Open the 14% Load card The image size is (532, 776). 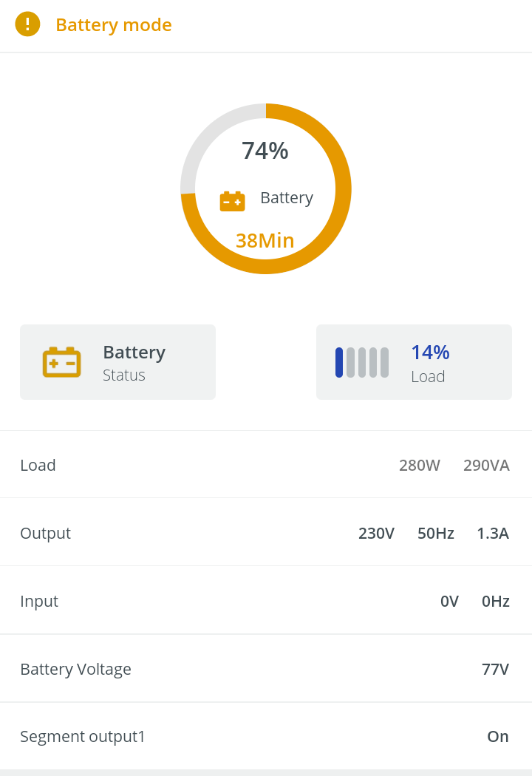414,362
